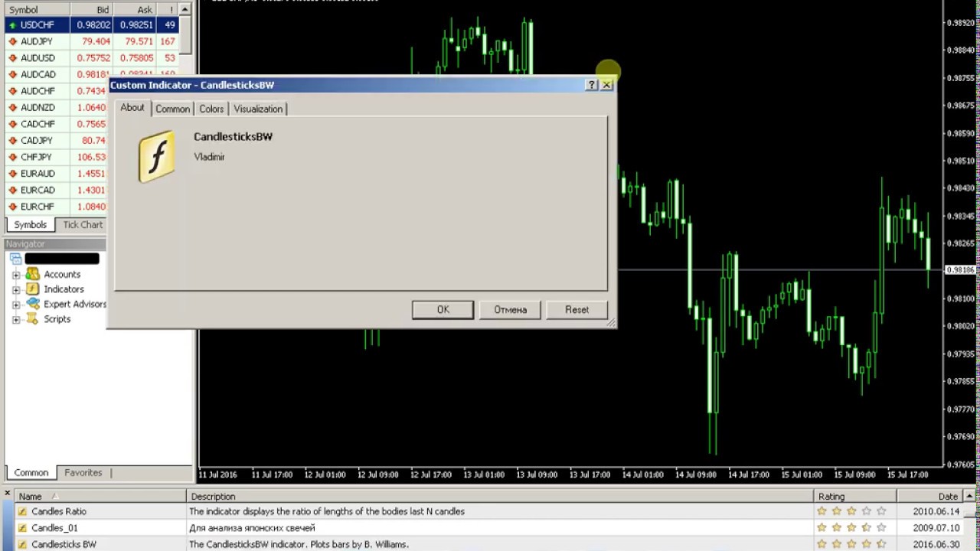Sort Market Watch by Symbol column
The width and height of the screenshot is (980, 551).
[37, 10]
